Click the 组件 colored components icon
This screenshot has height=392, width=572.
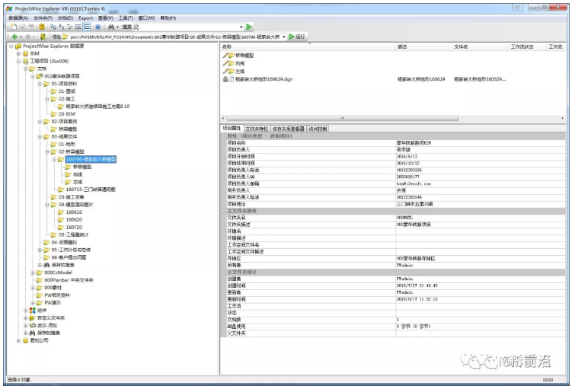click(x=33, y=311)
